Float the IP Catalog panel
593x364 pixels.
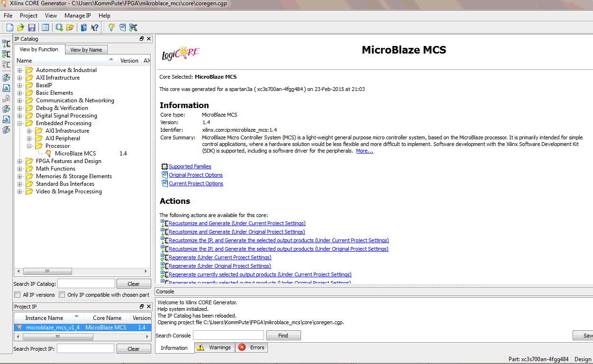142,39
